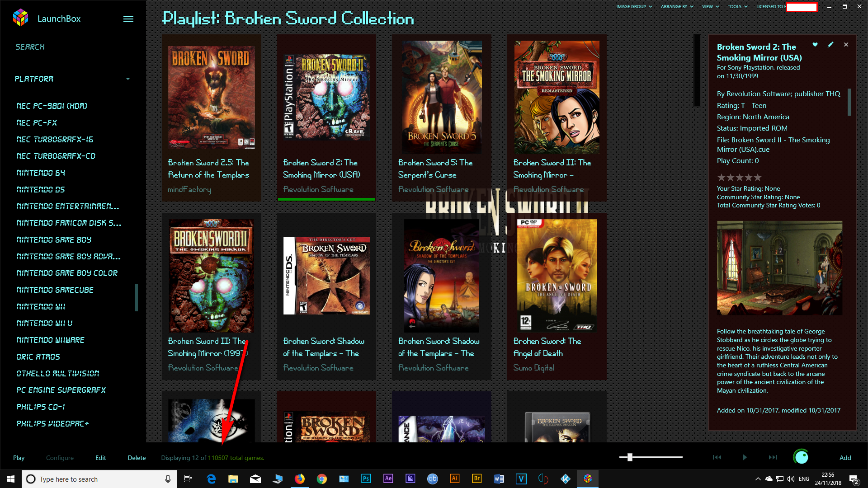
Task: Click Configure in bottom bar
Action: [60, 458]
